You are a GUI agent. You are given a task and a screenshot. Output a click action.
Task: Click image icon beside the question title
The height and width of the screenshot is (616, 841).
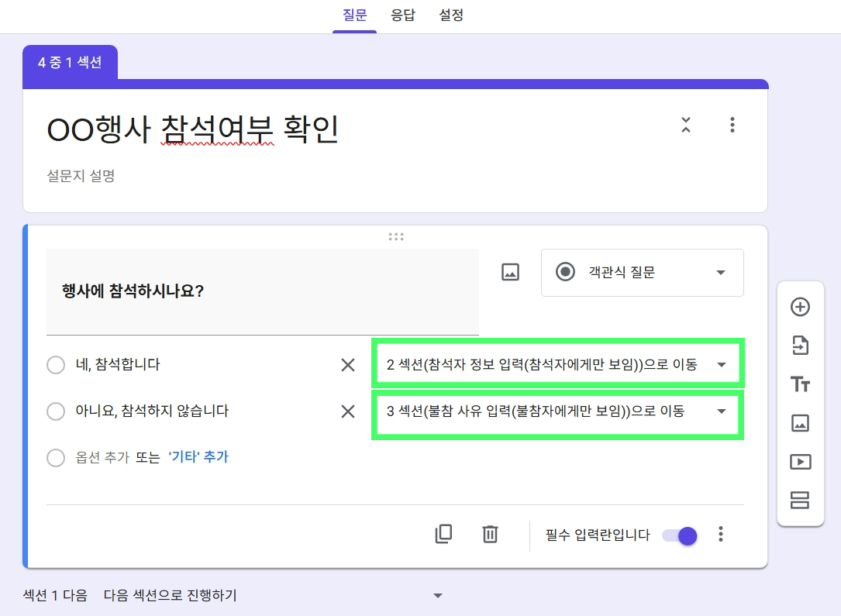tap(510, 272)
